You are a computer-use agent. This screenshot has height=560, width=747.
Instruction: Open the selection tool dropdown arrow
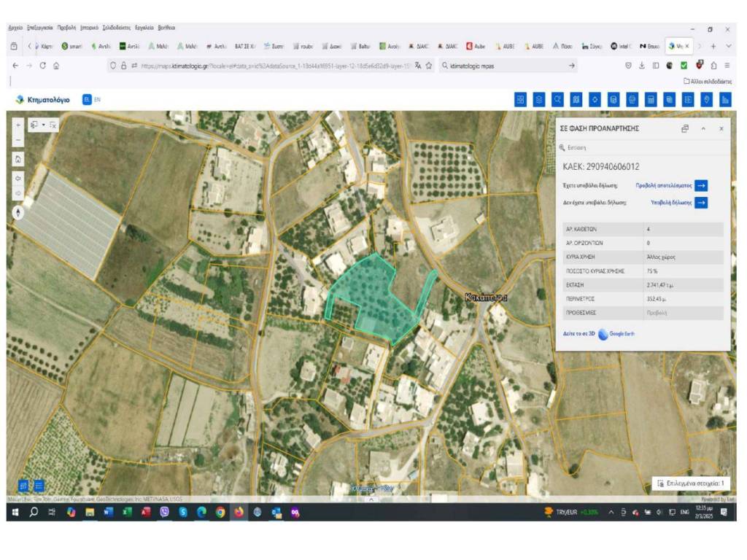pyautogui.click(x=43, y=125)
